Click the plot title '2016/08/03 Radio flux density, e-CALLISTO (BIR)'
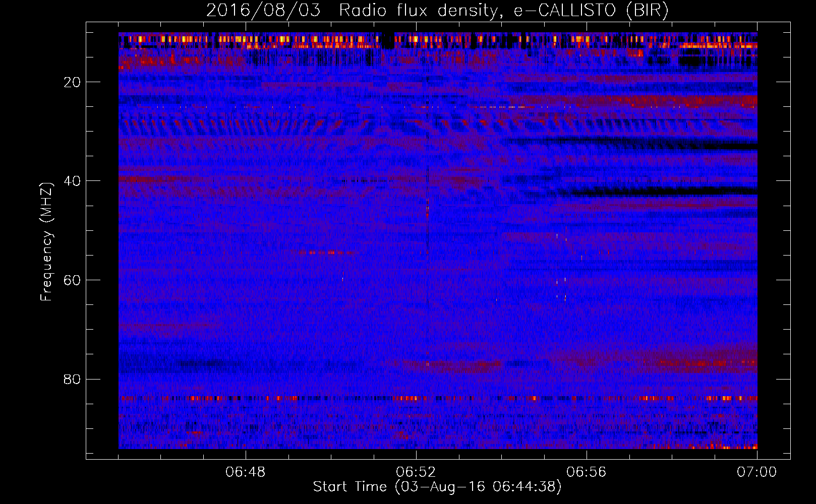 pyautogui.click(x=437, y=11)
